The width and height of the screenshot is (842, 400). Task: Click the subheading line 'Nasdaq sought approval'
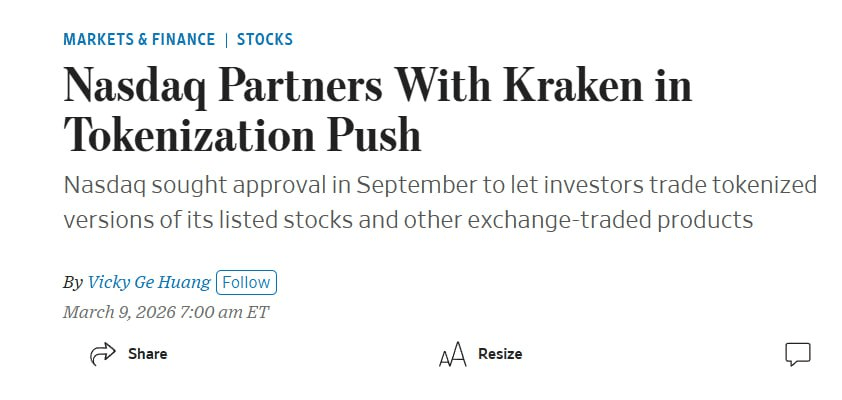click(x=440, y=186)
